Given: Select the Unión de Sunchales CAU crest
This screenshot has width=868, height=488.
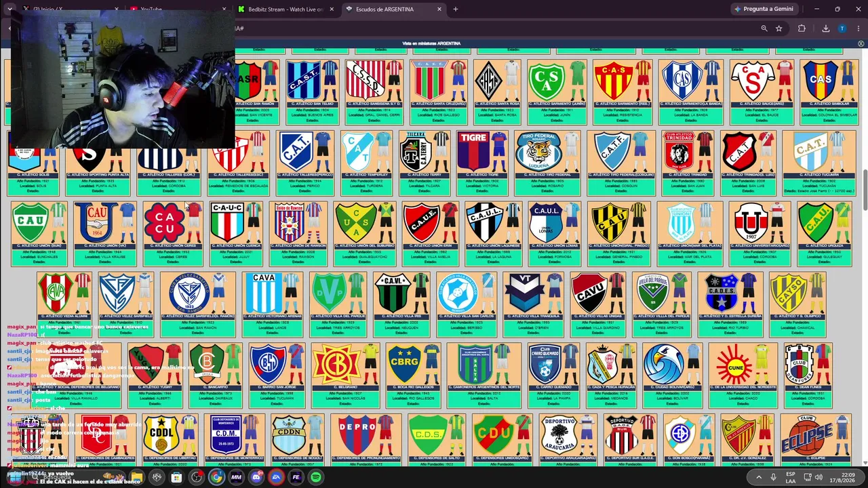Looking at the screenshot, I should point(39,234).
